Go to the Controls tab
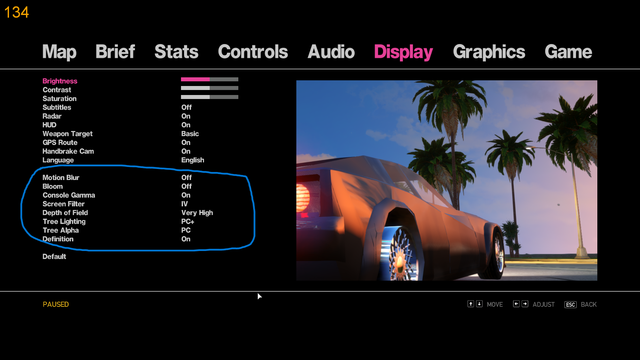 coord(253,52)
